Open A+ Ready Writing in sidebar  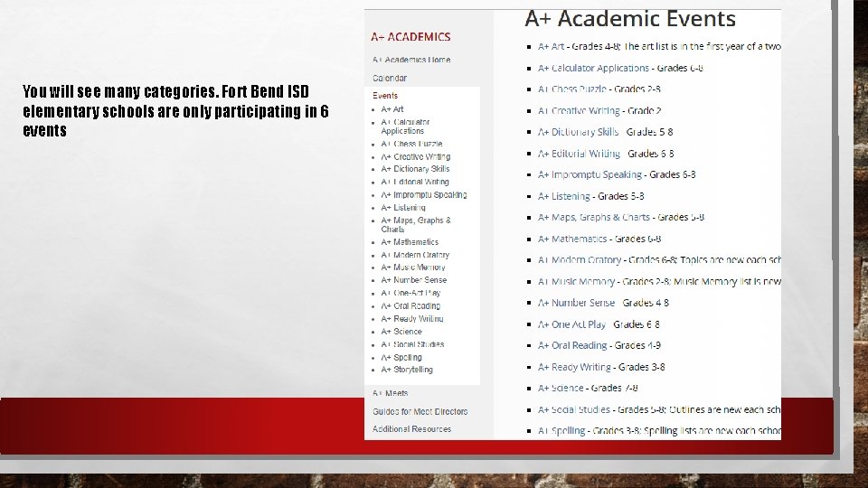(x=412, y=319)
